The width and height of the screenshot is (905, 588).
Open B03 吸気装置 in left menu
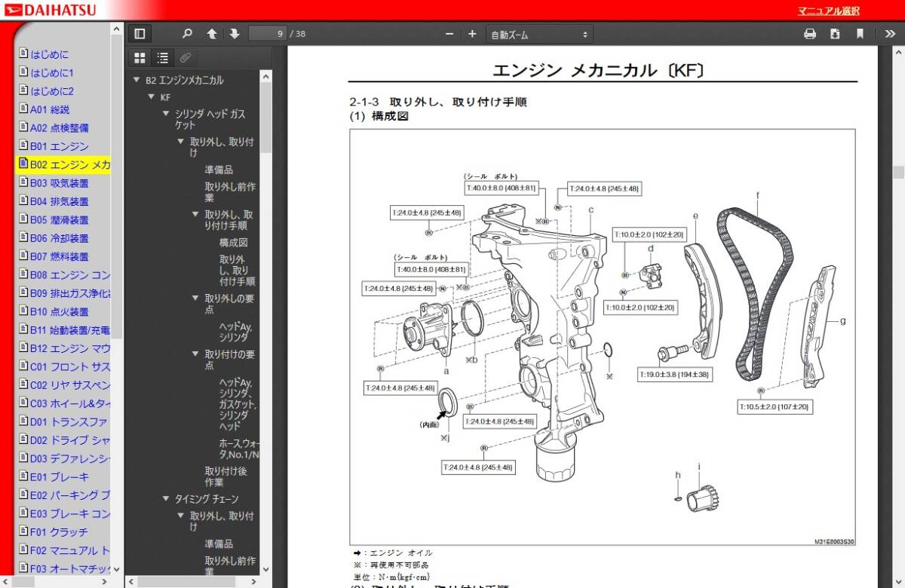(59, 182)
